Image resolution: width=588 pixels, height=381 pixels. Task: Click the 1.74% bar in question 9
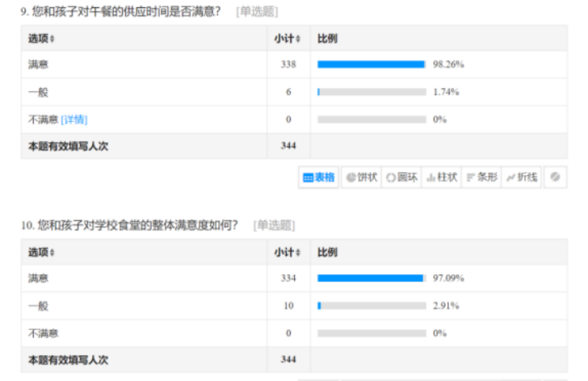(x=372, y=92)
